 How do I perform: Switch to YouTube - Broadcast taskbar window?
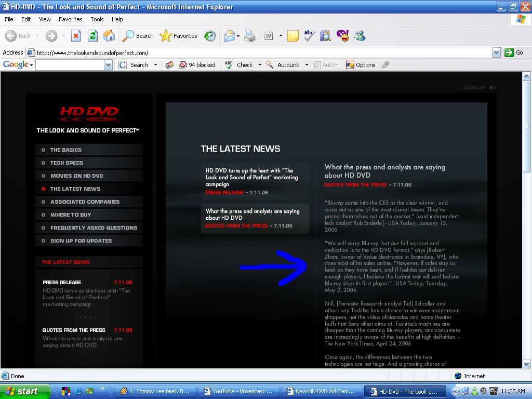coord(238,391)
